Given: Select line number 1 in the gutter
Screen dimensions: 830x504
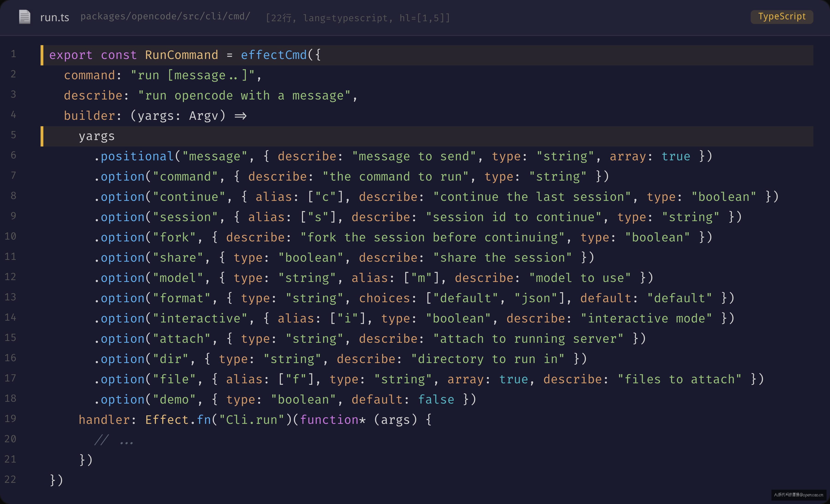Looking at the screenshot, I should [13, 54].
